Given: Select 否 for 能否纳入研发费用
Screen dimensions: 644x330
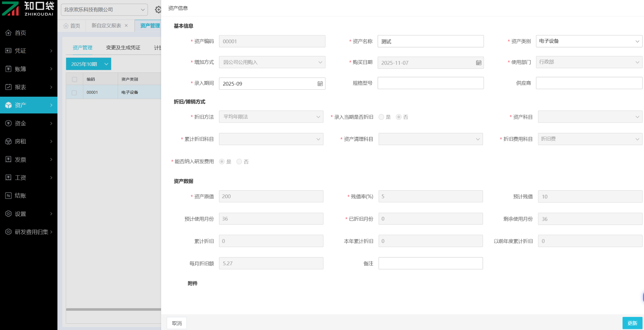Looking at the screenshot, I should (239, 162).
